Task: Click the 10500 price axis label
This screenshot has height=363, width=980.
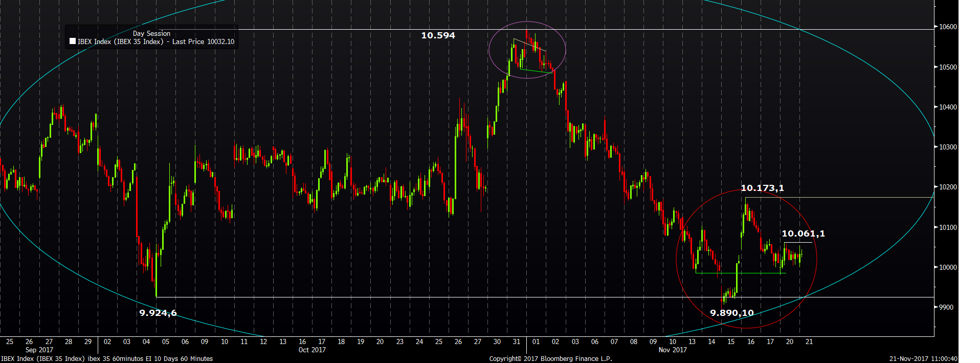Action: coord(948,67)
